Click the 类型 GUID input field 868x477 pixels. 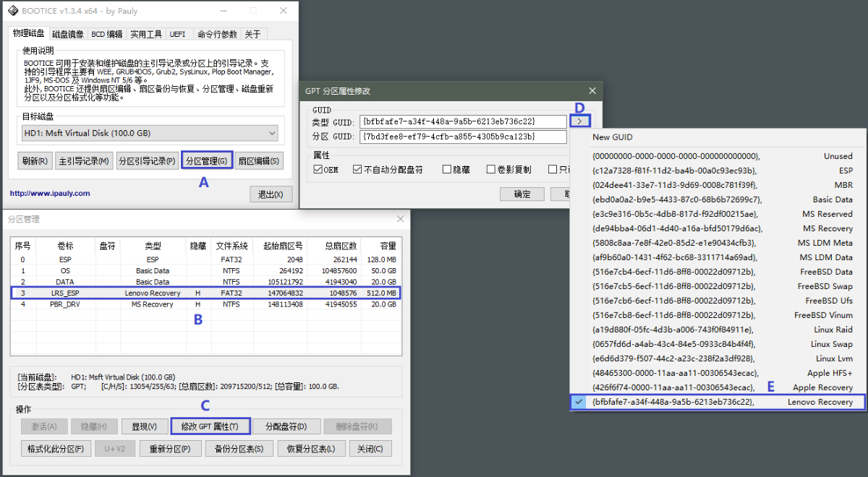coord(462,121)
